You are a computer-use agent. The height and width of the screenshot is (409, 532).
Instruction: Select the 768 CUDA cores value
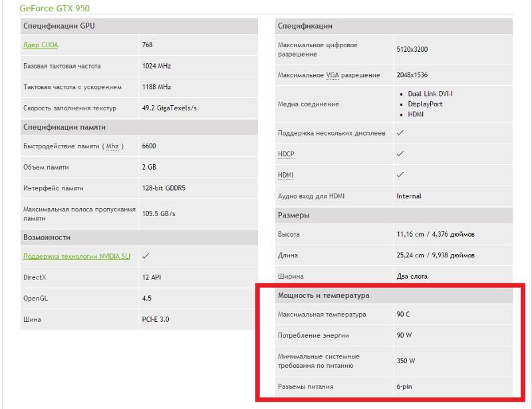point(147,45)
